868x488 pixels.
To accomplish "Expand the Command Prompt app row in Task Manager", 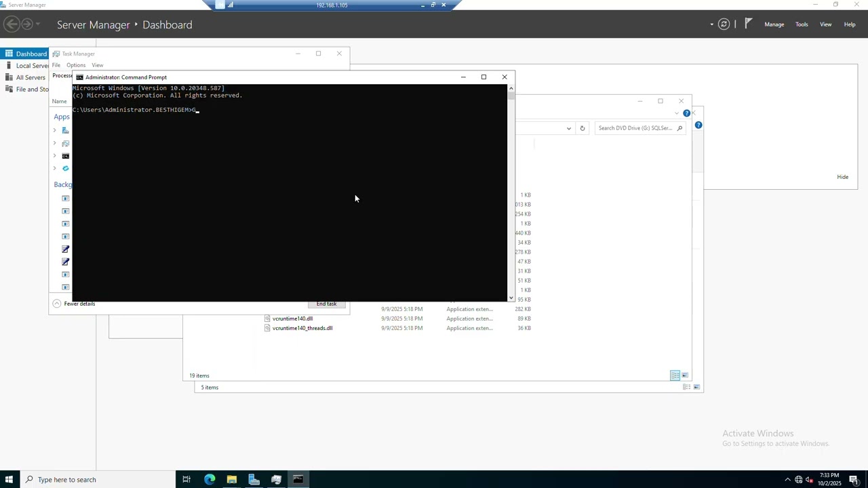I will click(x=54, y=156).
